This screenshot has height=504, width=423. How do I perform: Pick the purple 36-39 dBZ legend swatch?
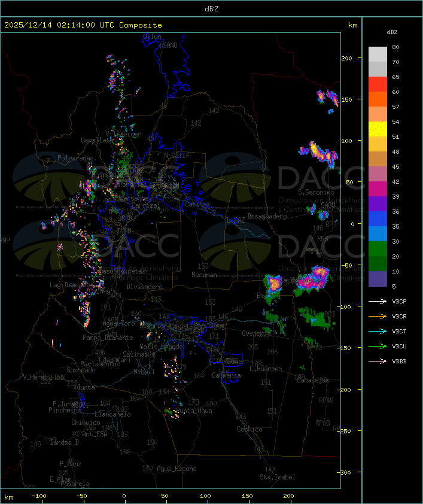[378, 204]
